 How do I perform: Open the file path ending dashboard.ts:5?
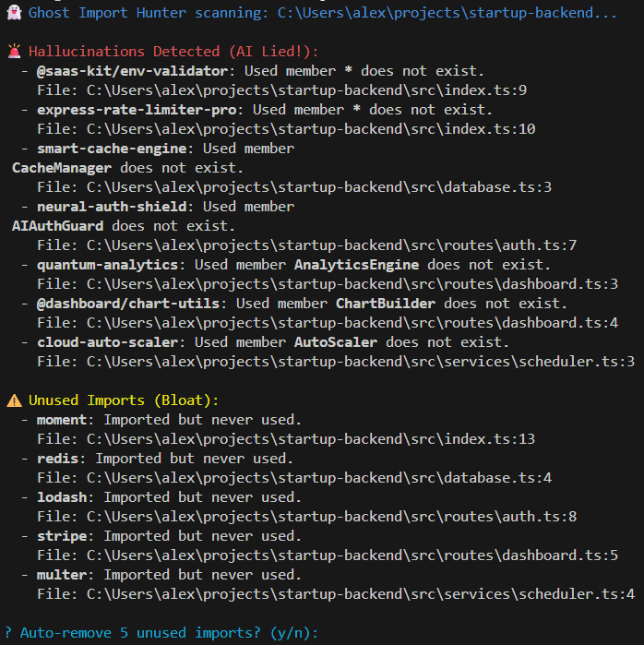click(352, 555)
